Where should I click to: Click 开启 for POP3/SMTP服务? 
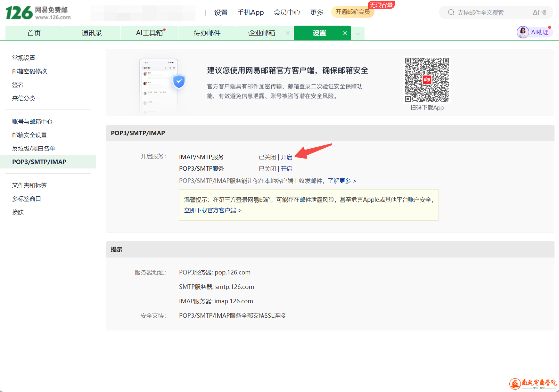point(287,169)
